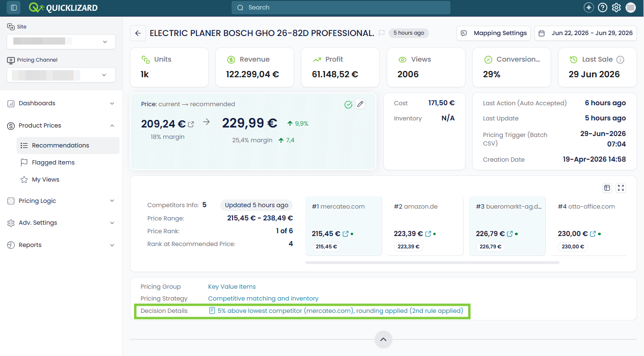
Task: Open current price external link icon
Action: (191, 124)
